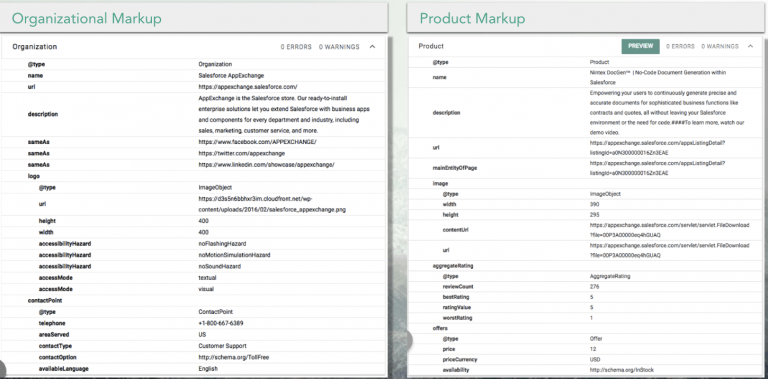Click '0 WARNINGS' in the Product header
768x379 pixels.
(x=720, y=46)
